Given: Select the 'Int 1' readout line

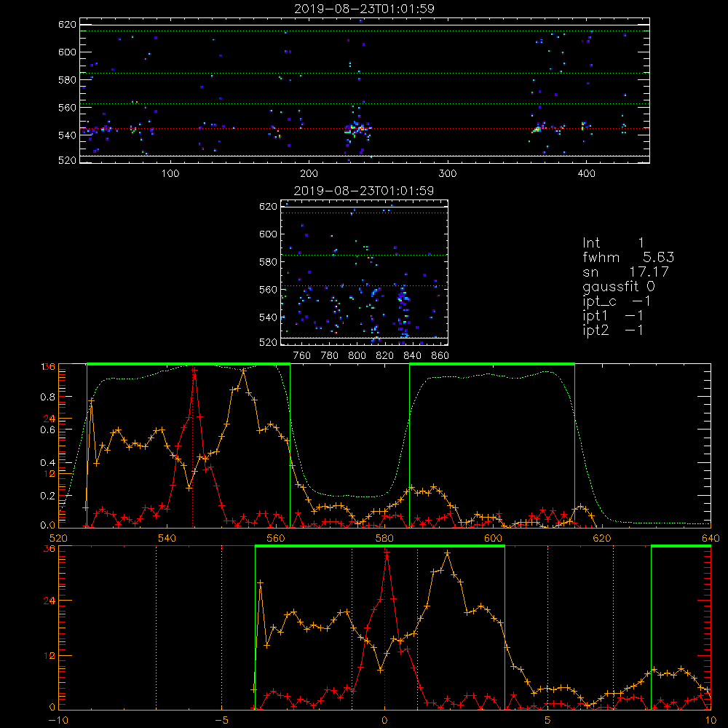Looking at the screenshot, I should (613, 243).
